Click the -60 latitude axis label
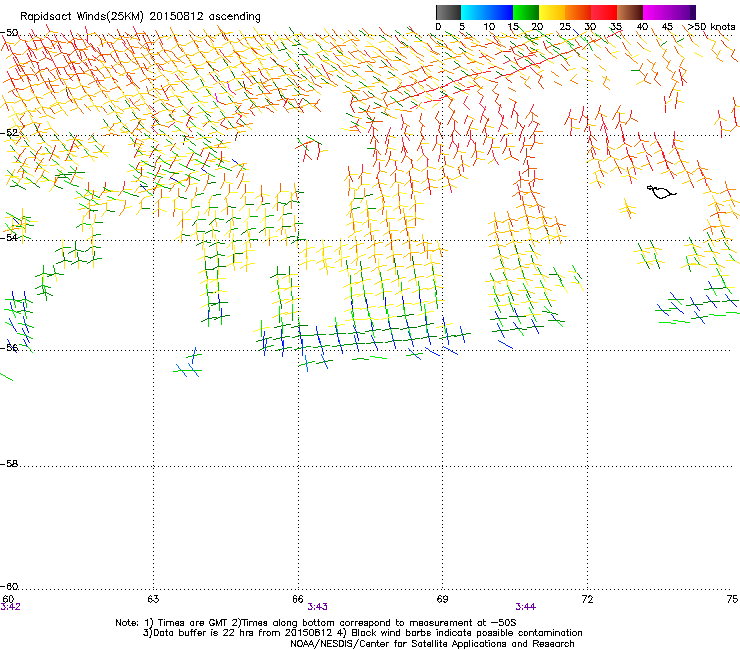740x650 pixels. [9, 587]
